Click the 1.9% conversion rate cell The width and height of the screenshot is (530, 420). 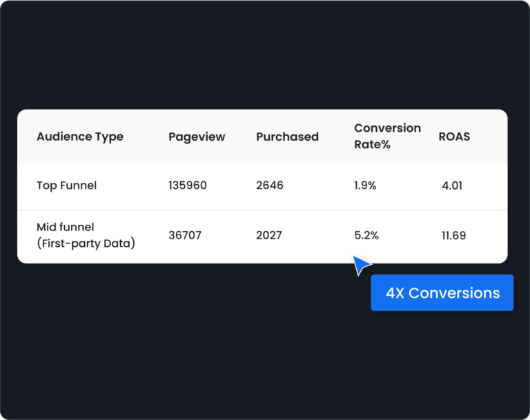(365, 185)
